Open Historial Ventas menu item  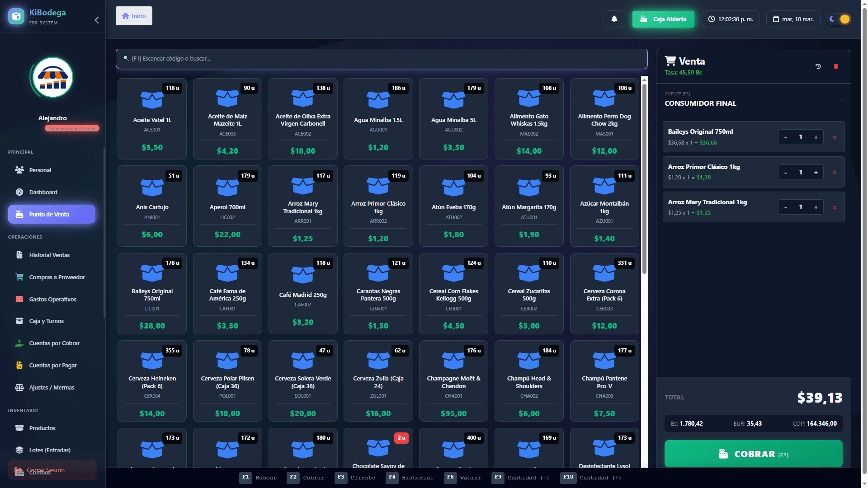49,255
